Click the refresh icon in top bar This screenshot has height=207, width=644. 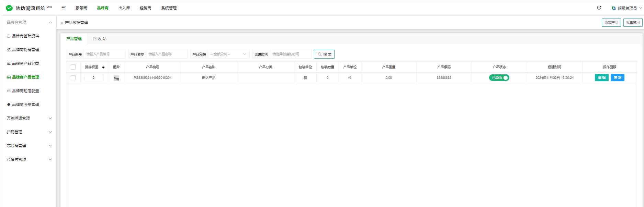(x=599, y=8)
